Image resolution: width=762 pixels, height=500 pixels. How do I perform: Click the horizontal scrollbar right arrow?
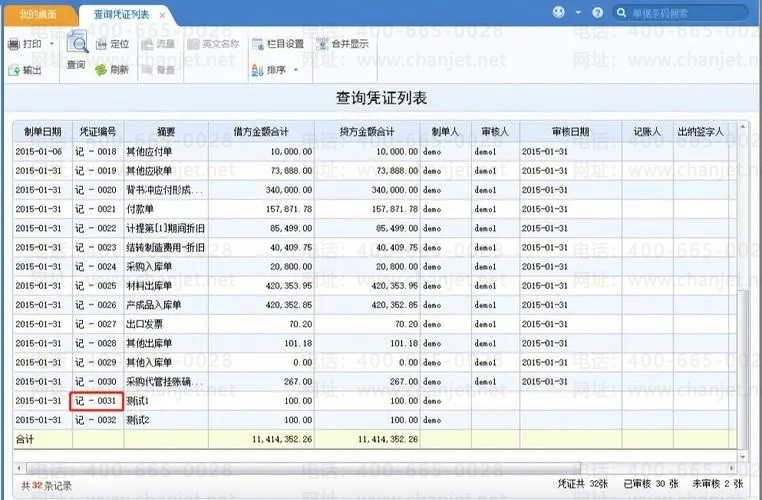click(732, 468)
